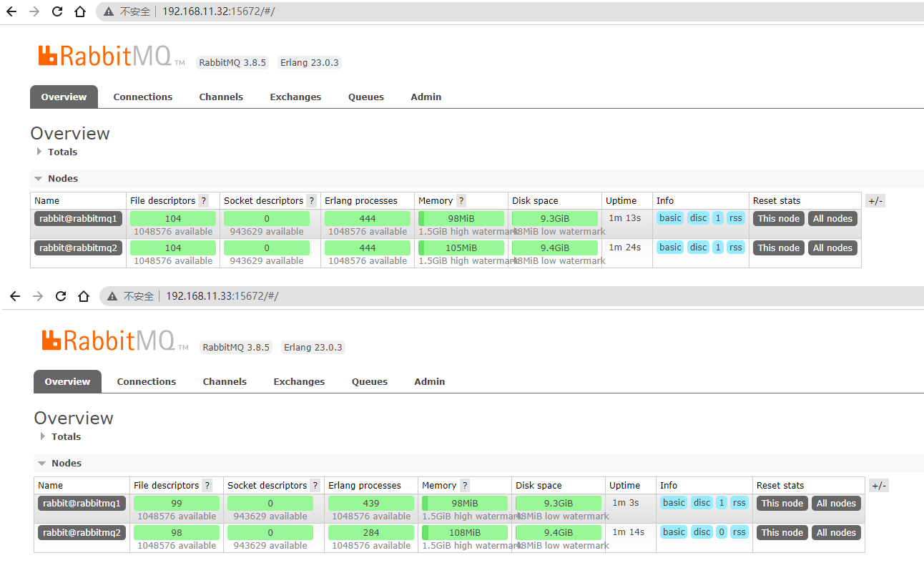924x563 pixels.
Task: Collapse the Nodes section on the 192.168.11.32 page
Action: (56, 178)
